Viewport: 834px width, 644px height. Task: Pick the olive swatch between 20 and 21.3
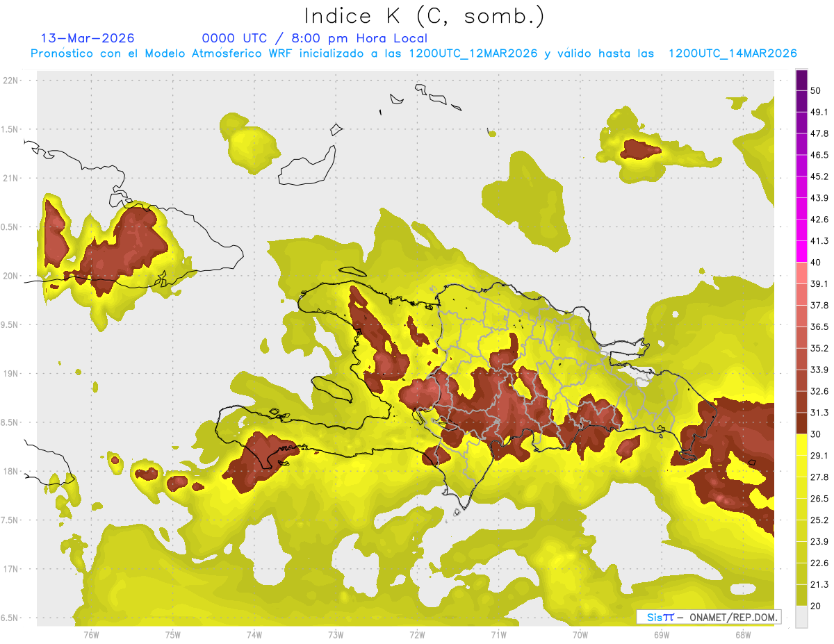801,595
